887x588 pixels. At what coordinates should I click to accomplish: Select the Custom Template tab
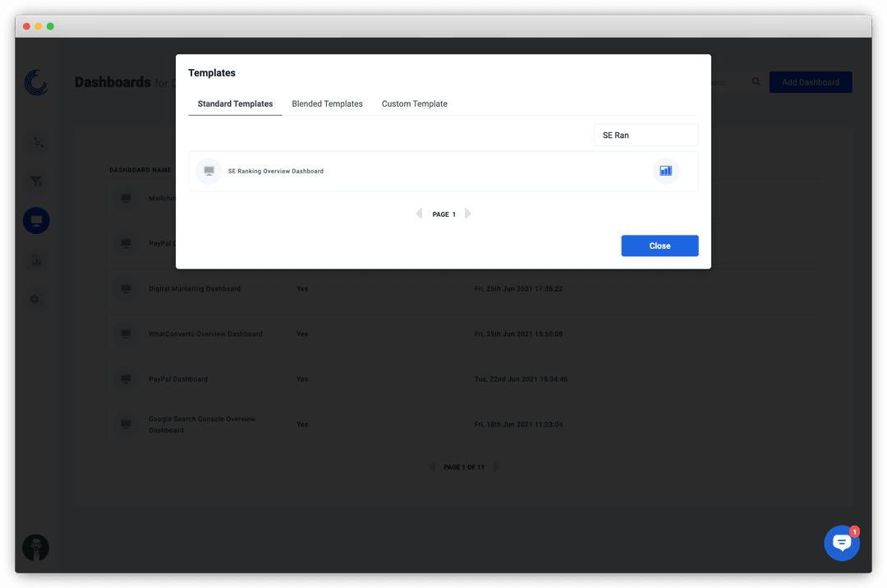[x=414, y=104]
